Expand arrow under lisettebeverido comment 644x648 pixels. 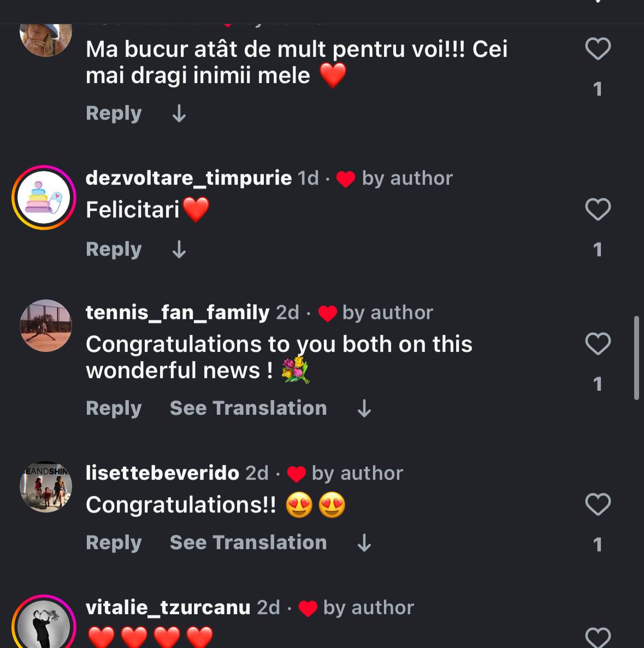(x=364, y=543)
